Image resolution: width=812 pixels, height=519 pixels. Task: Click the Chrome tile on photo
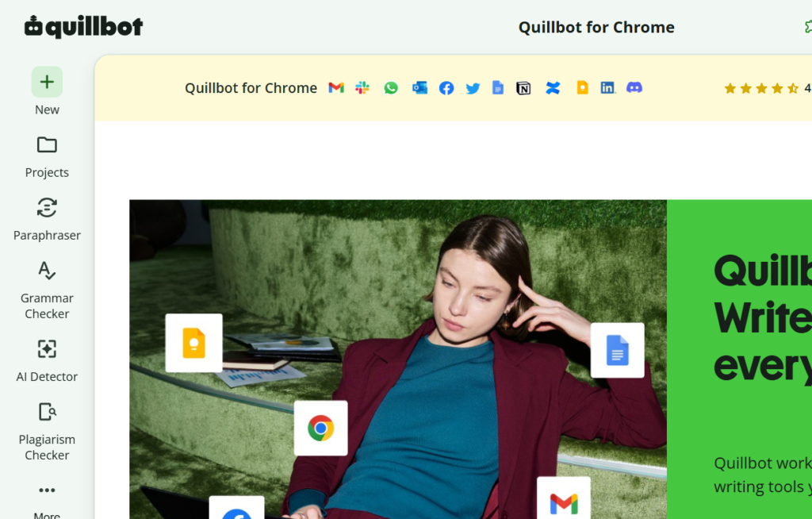(320, 429)
